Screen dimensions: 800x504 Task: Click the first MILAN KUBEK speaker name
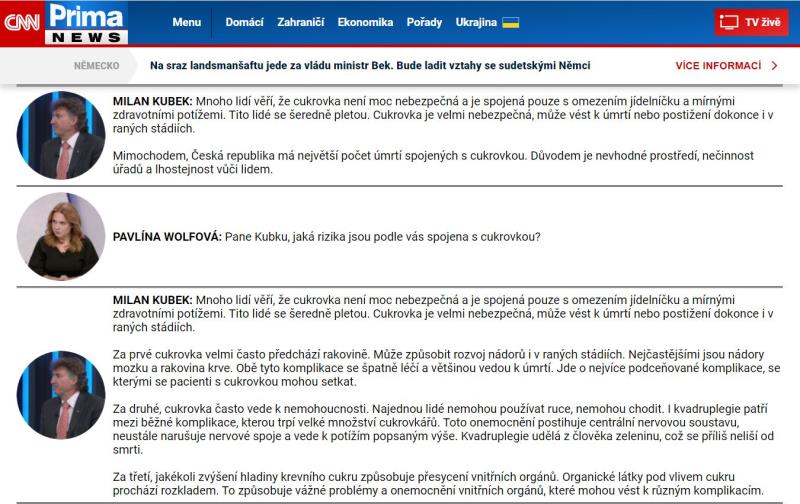point(153,101)
